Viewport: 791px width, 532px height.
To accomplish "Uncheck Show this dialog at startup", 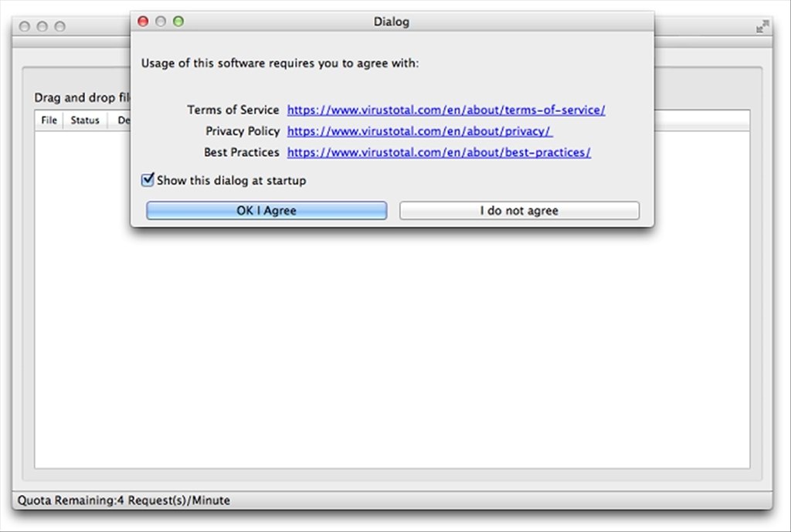I will [x=148, y=179].
